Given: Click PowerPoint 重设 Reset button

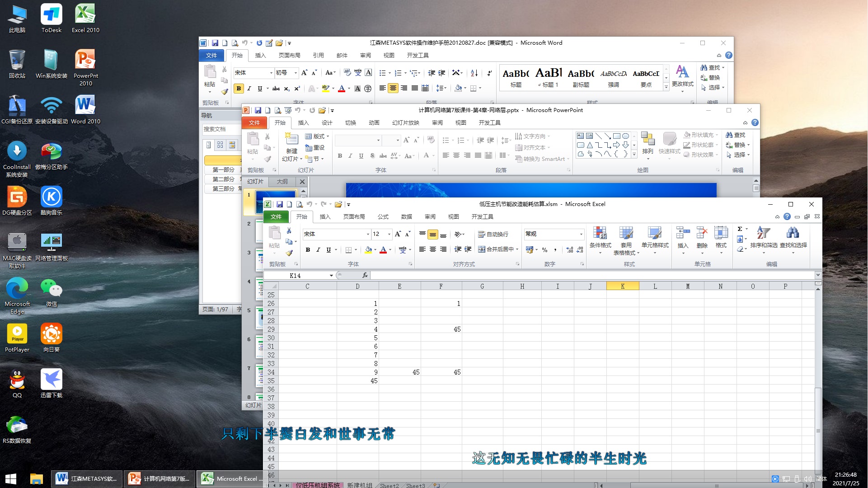Looking at the screenshot, I should 315,148.
